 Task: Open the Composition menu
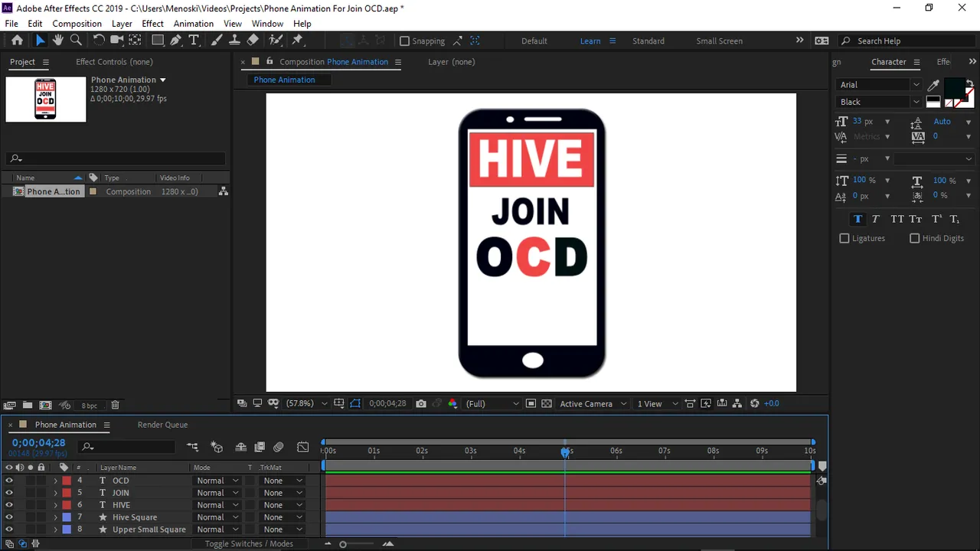[x=77, y=24]
